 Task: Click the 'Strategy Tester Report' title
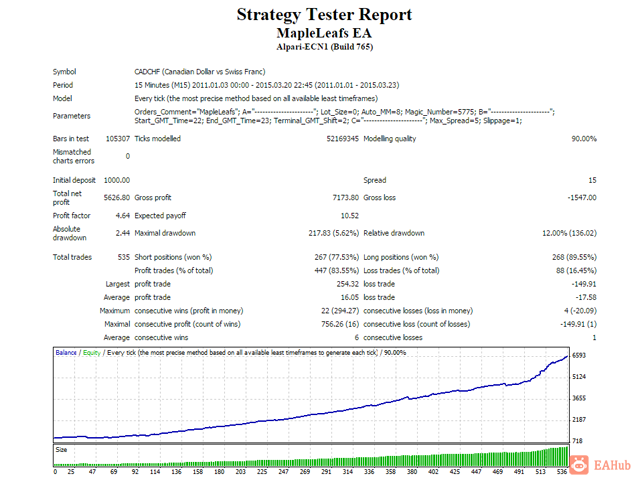click(x=324, y=15)
